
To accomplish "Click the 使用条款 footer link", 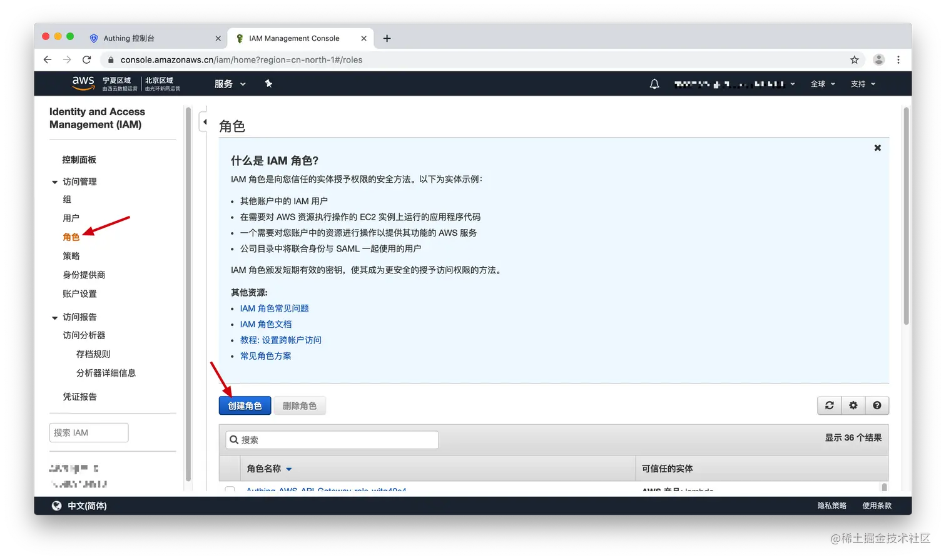I will click(877, 506).
